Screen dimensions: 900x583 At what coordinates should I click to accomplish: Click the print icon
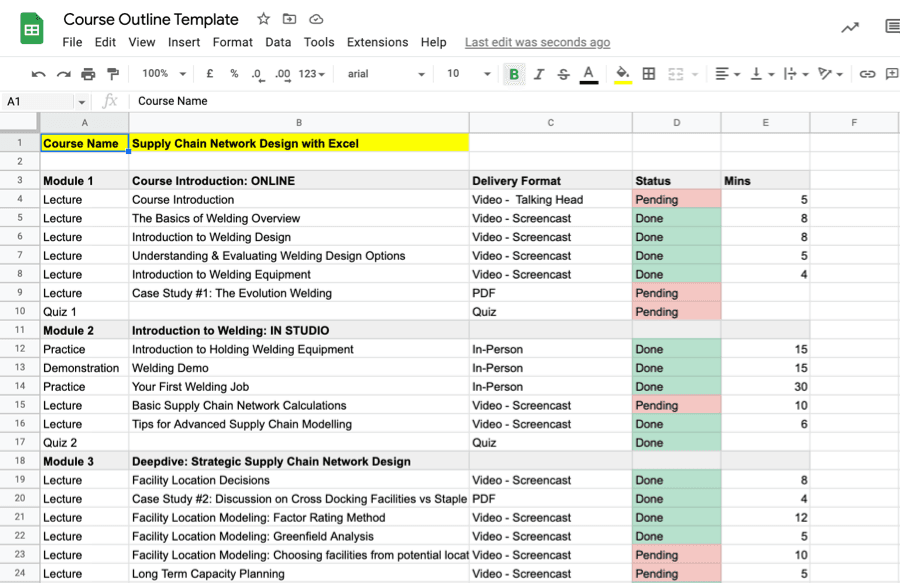pyautogui.click(x=88, y=74)
